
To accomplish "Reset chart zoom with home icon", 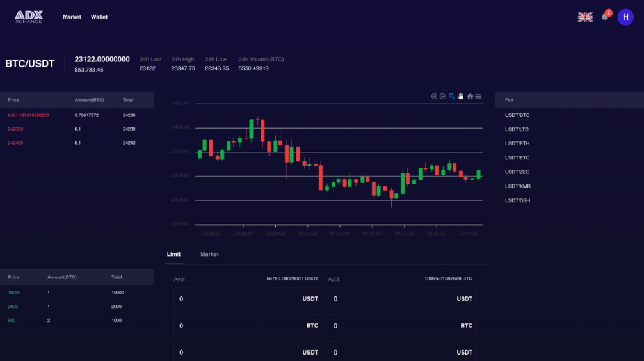I will point(470,96).
